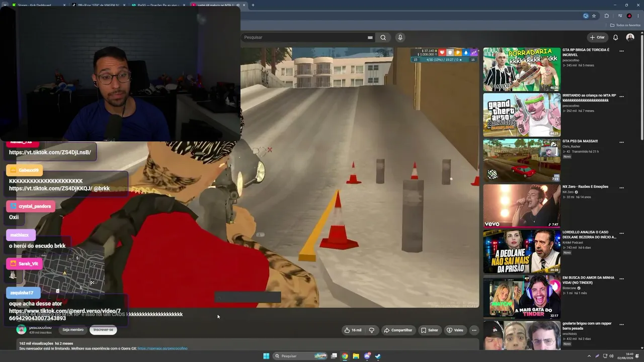Click the Chris_Rasher channel name
This screenshot has width=644, height=362.
point(572,146)
